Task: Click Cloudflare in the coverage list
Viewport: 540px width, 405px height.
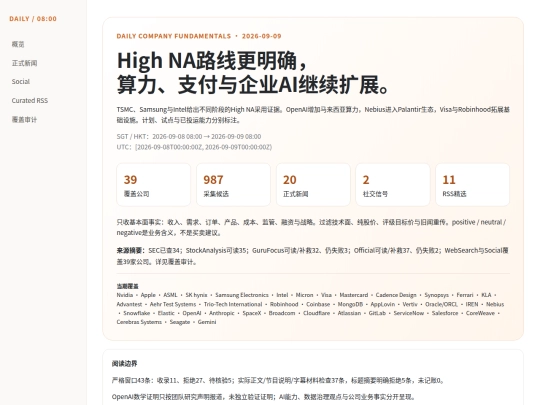Action: click(316, 313)
